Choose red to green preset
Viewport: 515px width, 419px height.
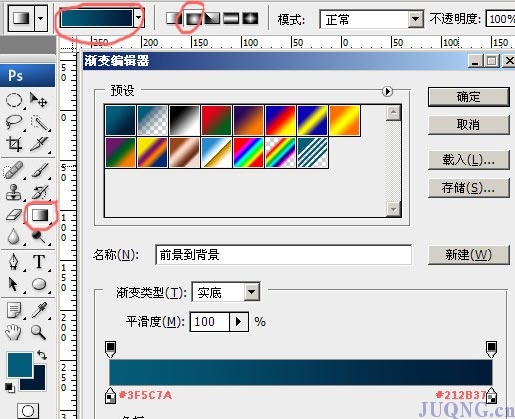pos(216,120)
